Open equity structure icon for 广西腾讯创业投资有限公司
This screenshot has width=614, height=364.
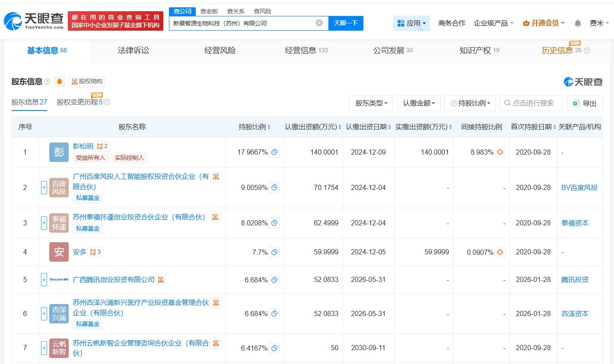point(161,280)
